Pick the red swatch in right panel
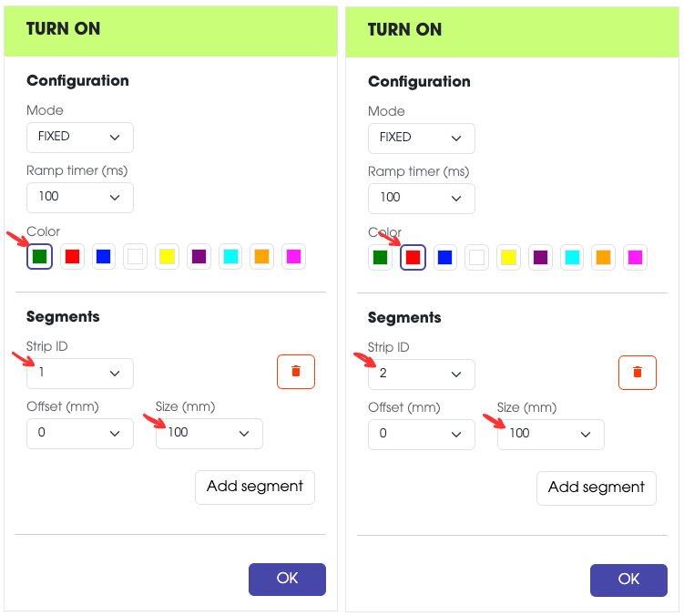Viewport: 684px width, 616px height. coord(413,258)
